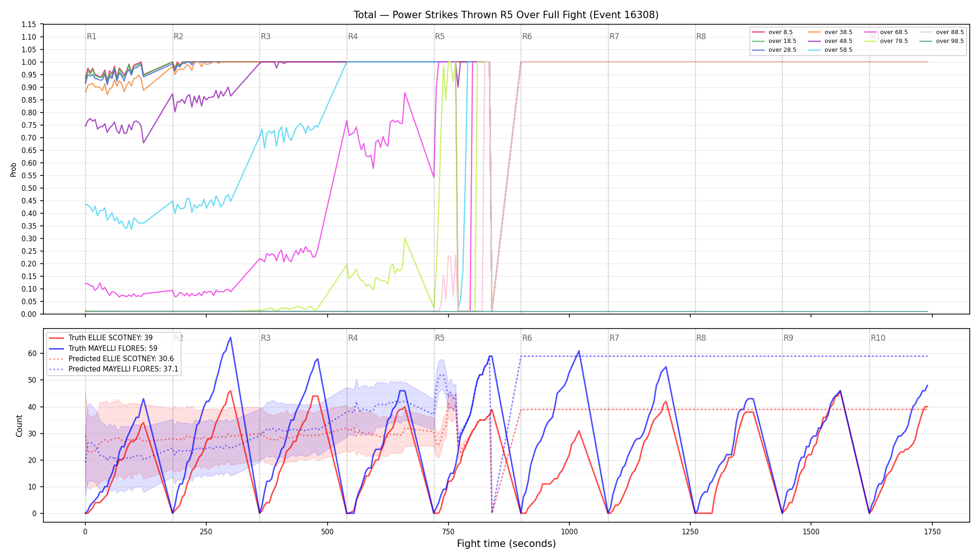This screenshot has width=980, height=560.
Task: Click the R7 round marker in the Prob chart
Action: click(614, 36)
